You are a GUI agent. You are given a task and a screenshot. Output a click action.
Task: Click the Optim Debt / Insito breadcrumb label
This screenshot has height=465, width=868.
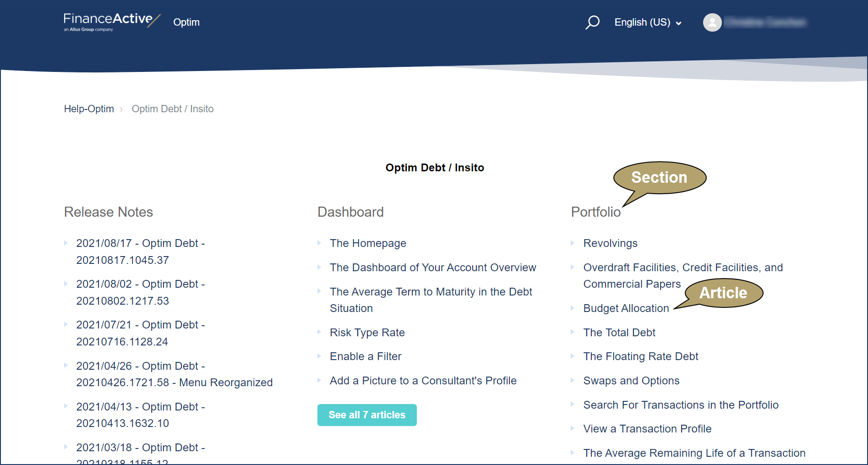tap(172, 109)
